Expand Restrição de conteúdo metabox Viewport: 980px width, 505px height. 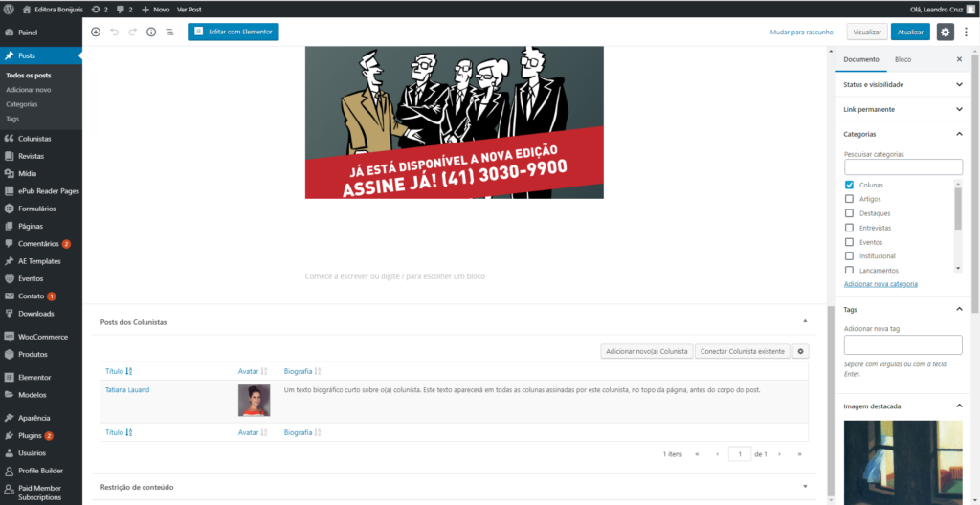click(x=805, y=486)
